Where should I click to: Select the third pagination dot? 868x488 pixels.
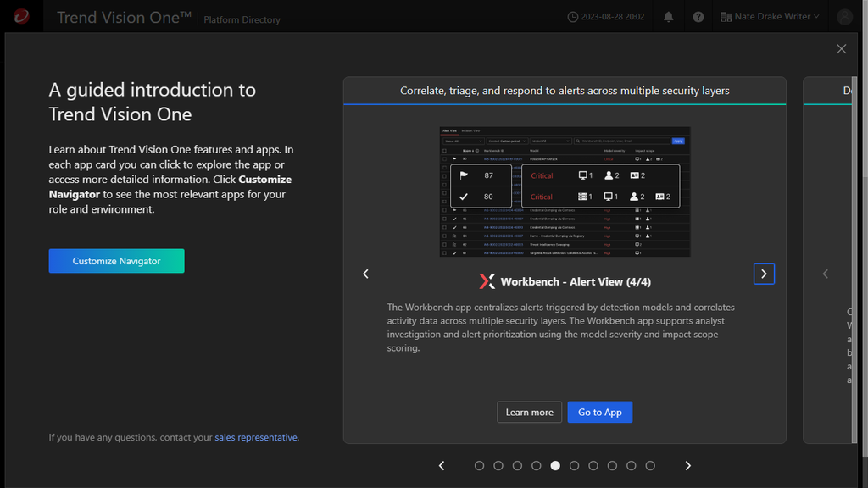[517, 465]
